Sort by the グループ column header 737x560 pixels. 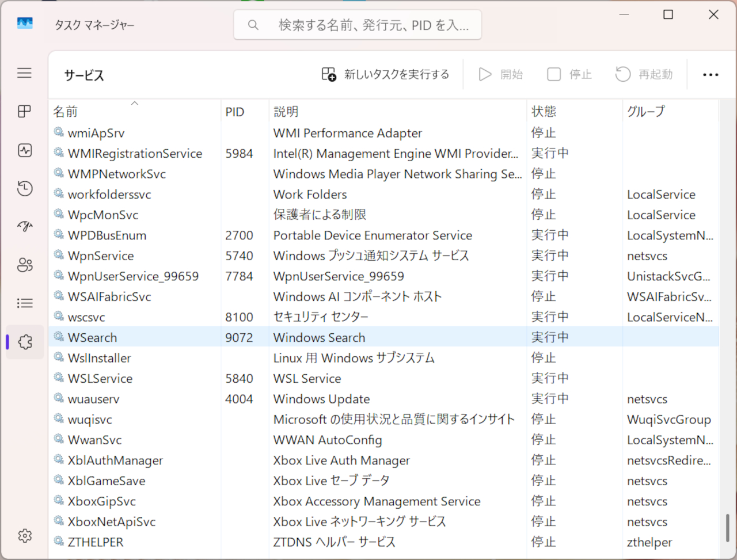tap(671, 111)
